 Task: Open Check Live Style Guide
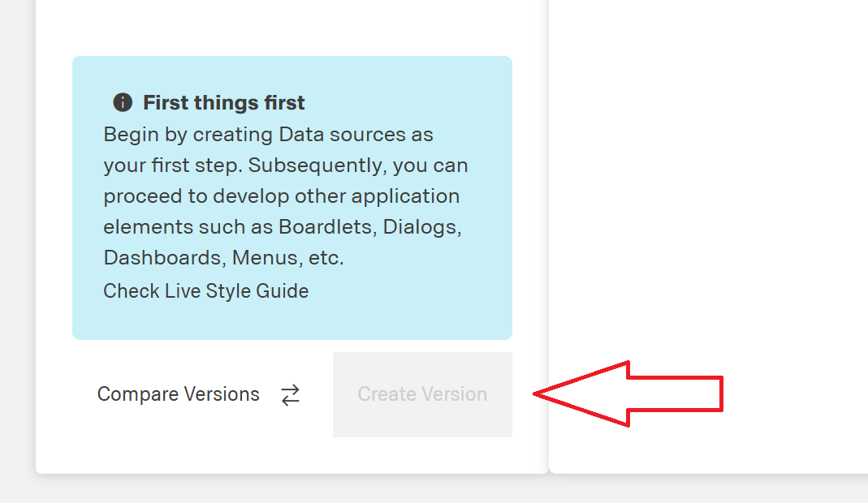[x=205, y=290]
